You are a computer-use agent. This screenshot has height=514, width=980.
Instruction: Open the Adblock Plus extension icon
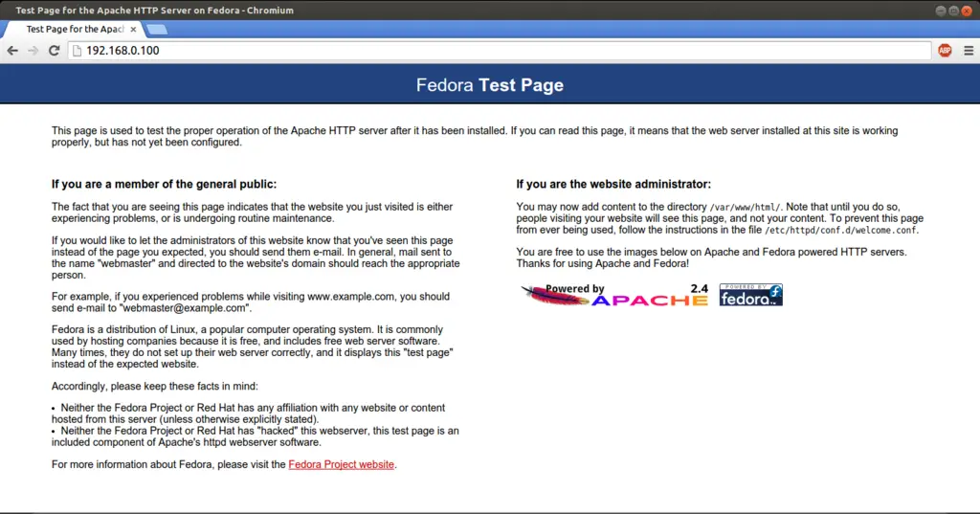click(x=945, y=51)
